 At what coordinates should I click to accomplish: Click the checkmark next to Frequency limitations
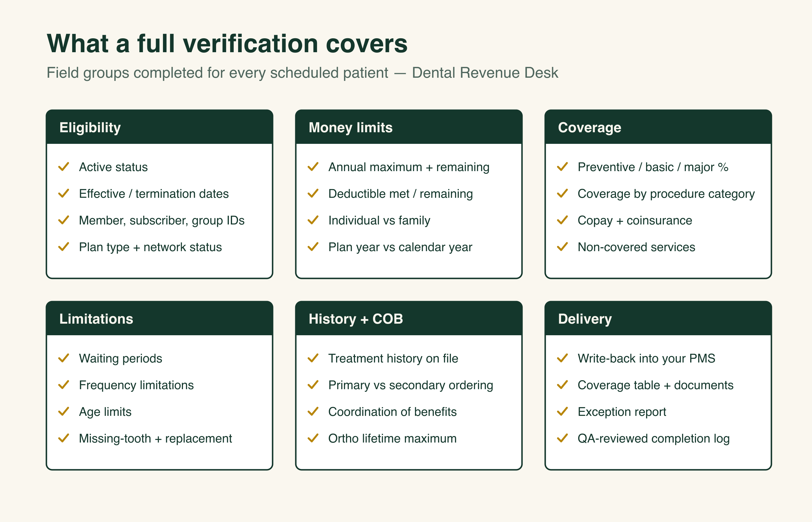click(64, 385)
